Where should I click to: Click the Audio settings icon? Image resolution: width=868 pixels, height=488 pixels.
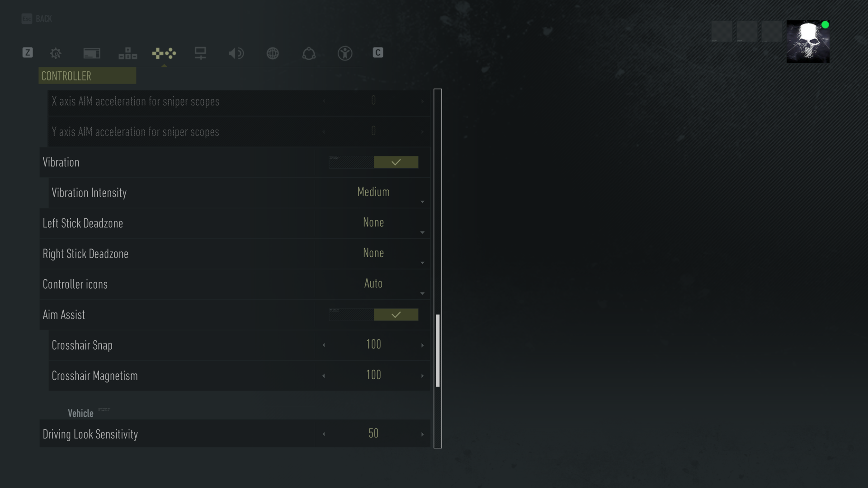click(x=236, y=53)
